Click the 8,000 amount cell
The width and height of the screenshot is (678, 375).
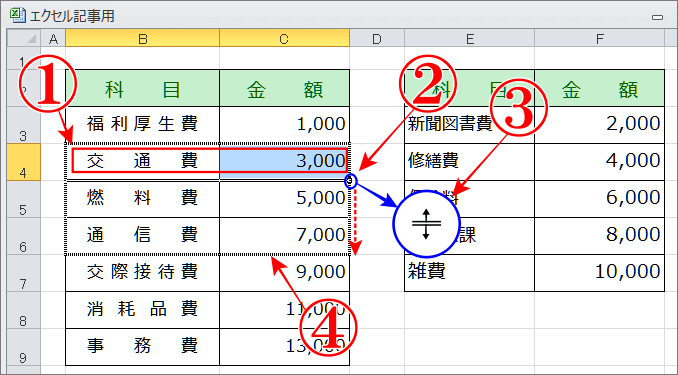599,236
